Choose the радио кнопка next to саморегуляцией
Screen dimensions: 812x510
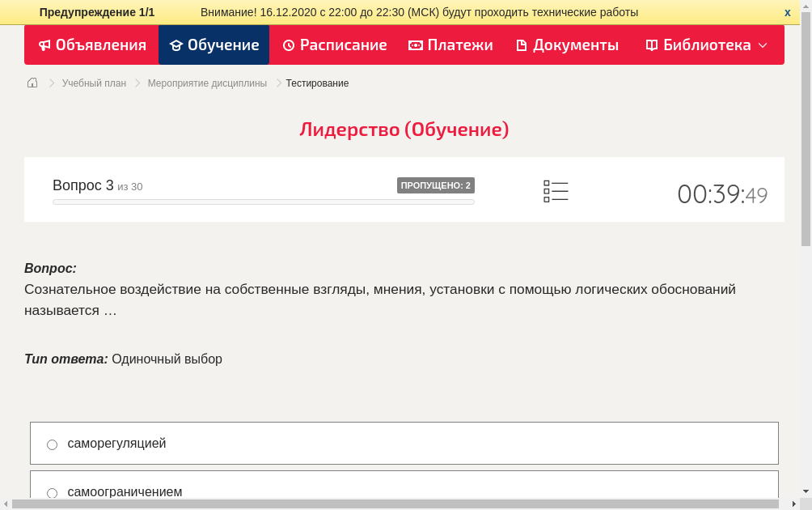[x=52, y=444]
